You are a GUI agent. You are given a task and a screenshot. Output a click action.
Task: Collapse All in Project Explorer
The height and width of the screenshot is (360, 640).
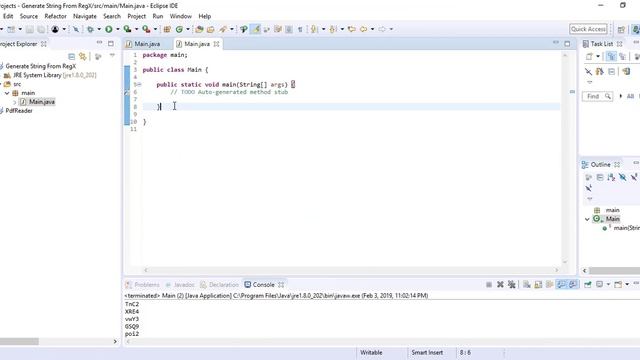coord(71,56)
